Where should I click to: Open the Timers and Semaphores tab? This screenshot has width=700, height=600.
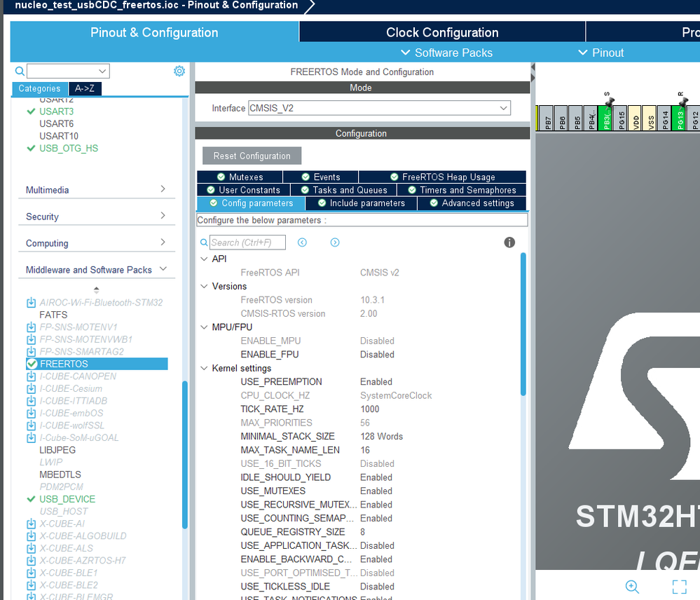point(462,190)
